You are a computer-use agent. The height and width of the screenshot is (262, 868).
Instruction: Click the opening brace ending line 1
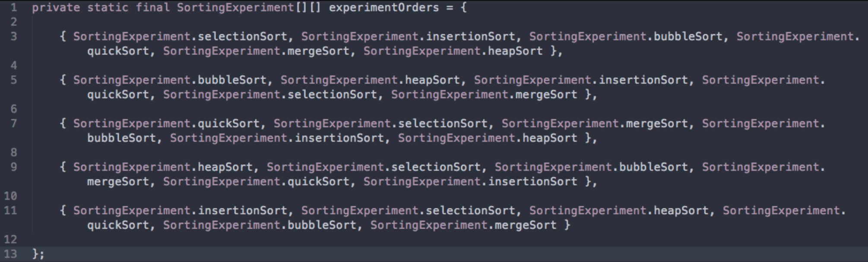[464, 7]
